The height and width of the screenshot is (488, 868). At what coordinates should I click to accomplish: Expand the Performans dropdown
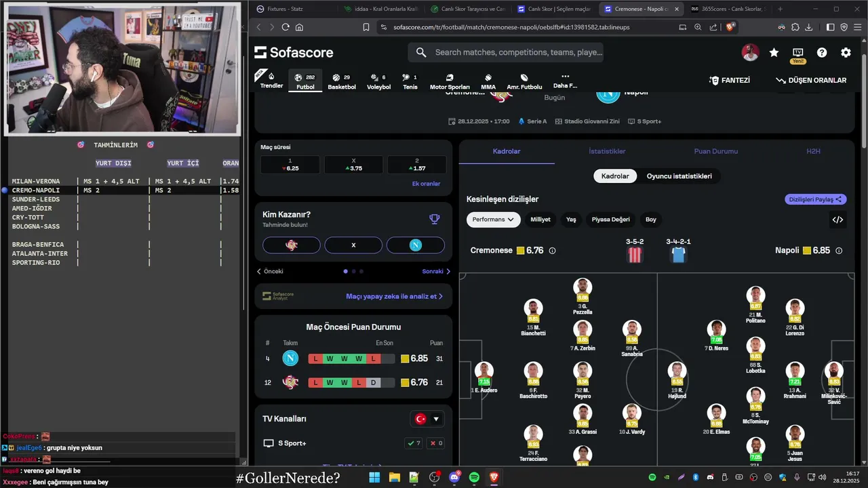coord(494,220)
